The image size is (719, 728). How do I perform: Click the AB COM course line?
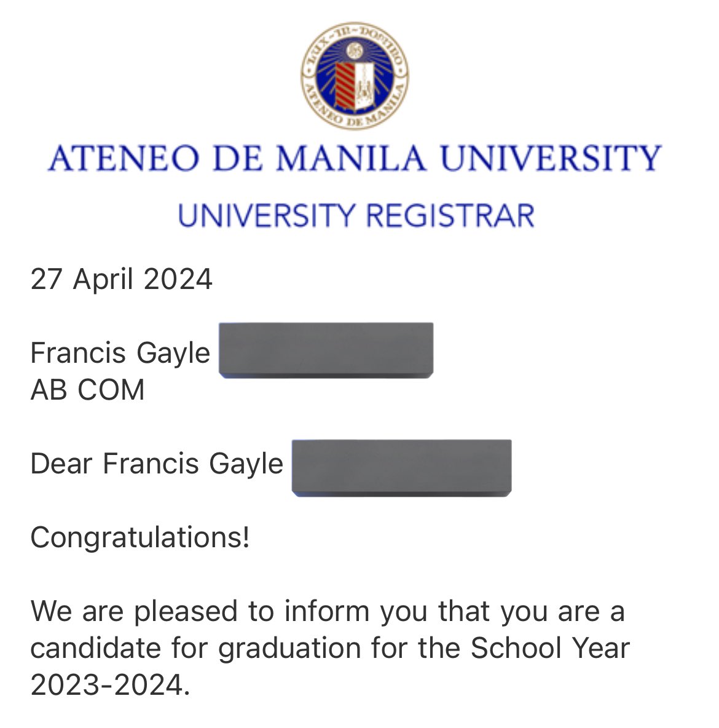[x=88, y=390]
